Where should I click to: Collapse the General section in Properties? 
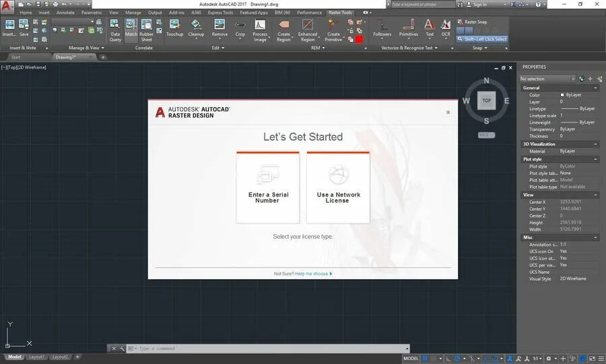(596, 88)
